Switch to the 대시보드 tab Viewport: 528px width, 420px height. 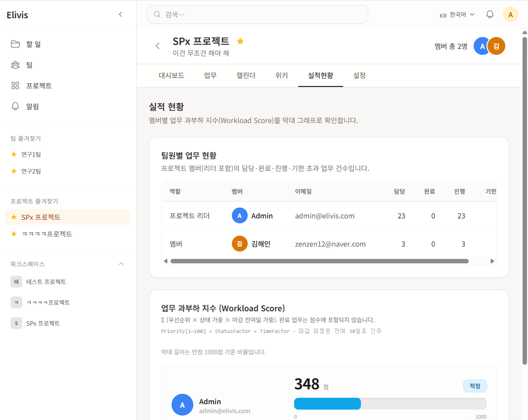(171, 76)
